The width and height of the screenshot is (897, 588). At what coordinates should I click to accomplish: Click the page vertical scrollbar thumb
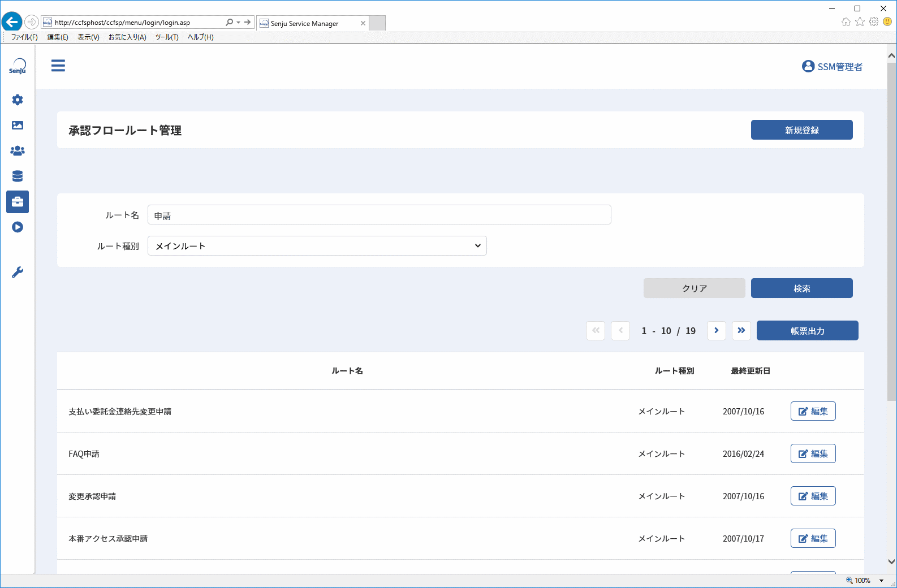click(x=892, y=232)
